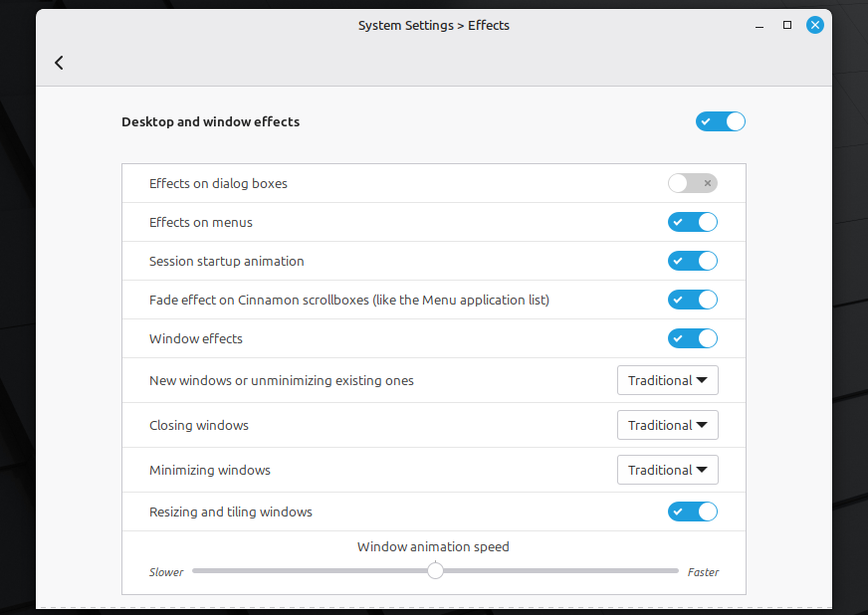Image resolution: width=868 pixels, height=615 pixels.
Task: Click the Desktop and window effects heading
Action: (210, 121)
